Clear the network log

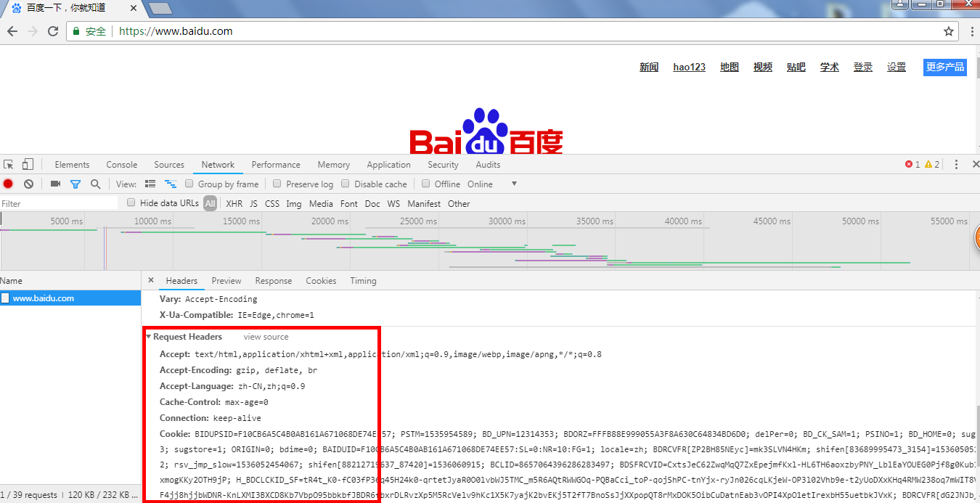pos(28,184)
